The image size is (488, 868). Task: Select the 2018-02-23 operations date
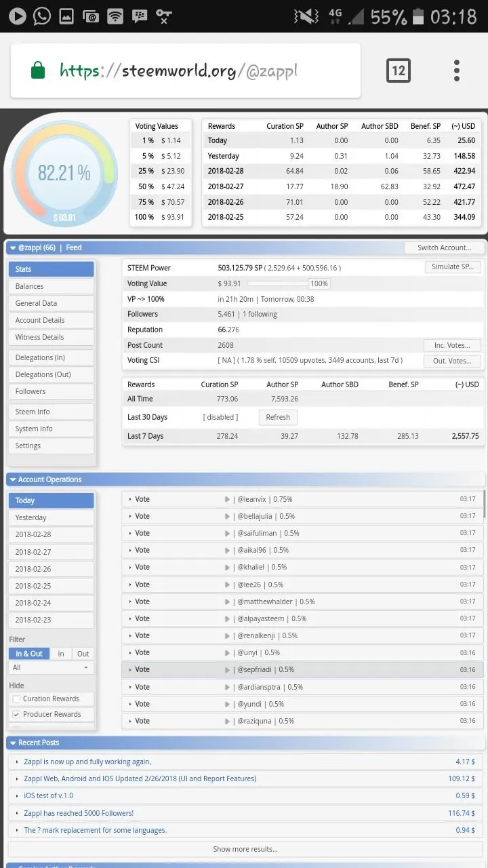51,620
